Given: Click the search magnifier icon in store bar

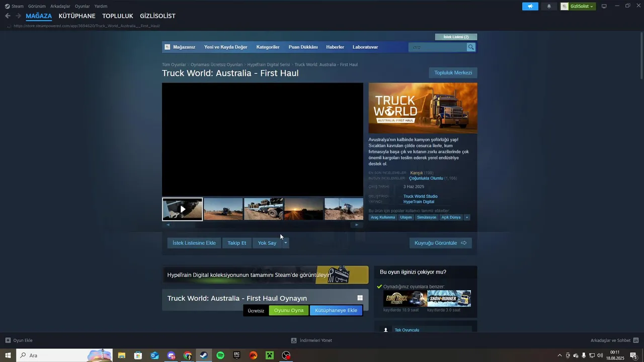Looking at the screenshot, I should click(471, 47).
